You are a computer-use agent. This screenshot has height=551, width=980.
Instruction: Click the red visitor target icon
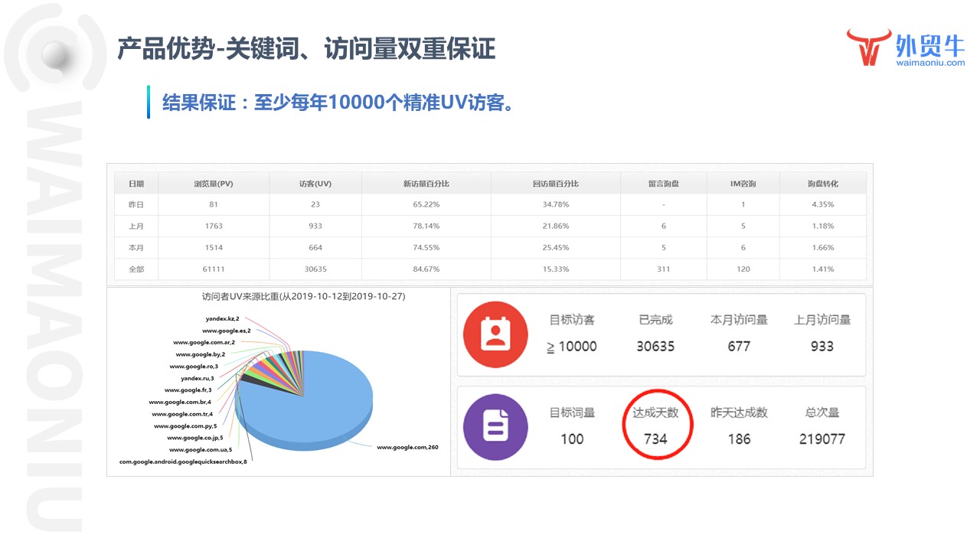(x=495, y=335)
